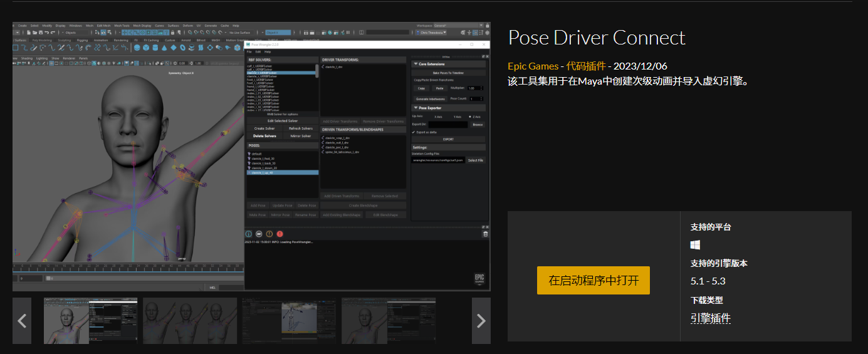
Task: Click the 5.1 - 5.3 engine version text
Action: tap(708, 281)
